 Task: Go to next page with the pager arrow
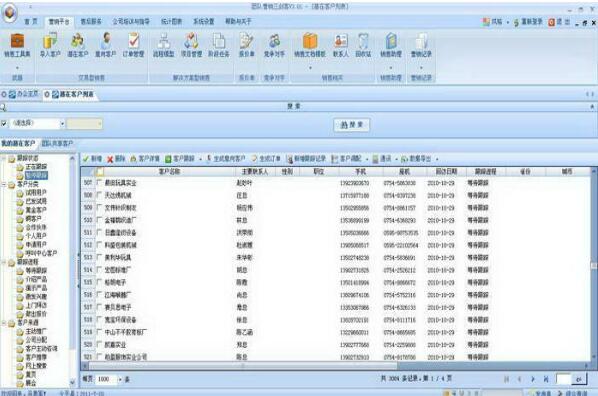click(532, 379)
